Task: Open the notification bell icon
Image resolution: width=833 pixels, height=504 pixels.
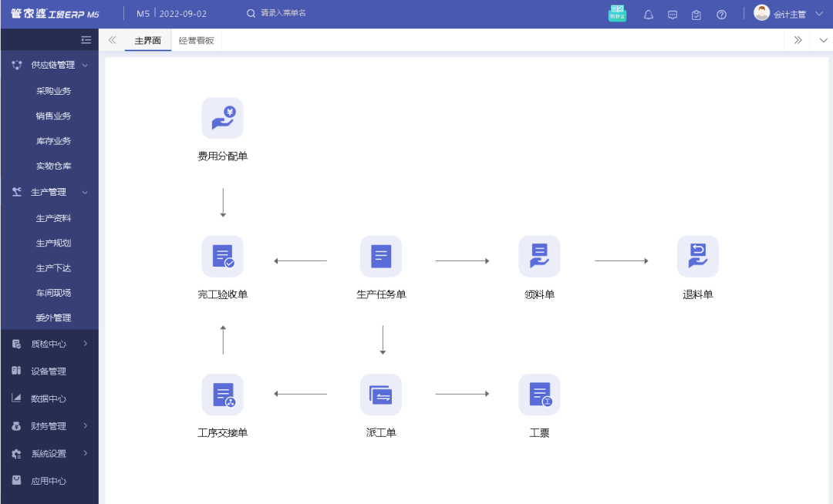Action: (x=648, y=13)
